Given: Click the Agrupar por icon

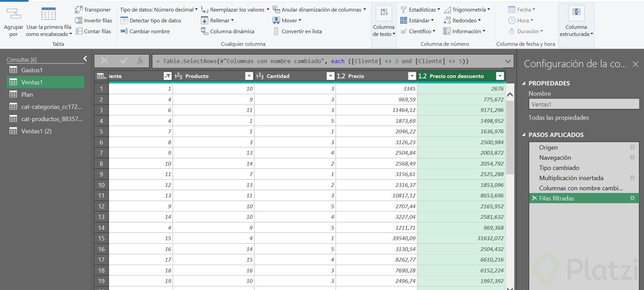Looking at the screenshot, I should pos(14,14).
